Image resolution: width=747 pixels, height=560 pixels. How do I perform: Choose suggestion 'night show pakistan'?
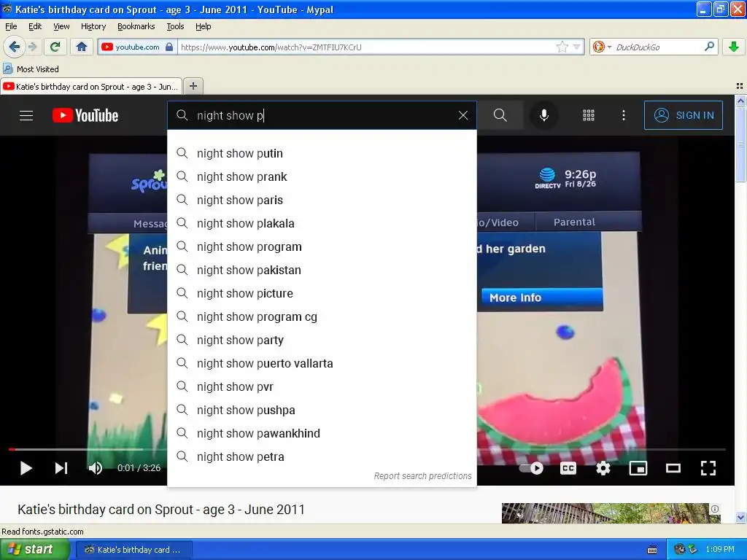[x=322, y=270]
